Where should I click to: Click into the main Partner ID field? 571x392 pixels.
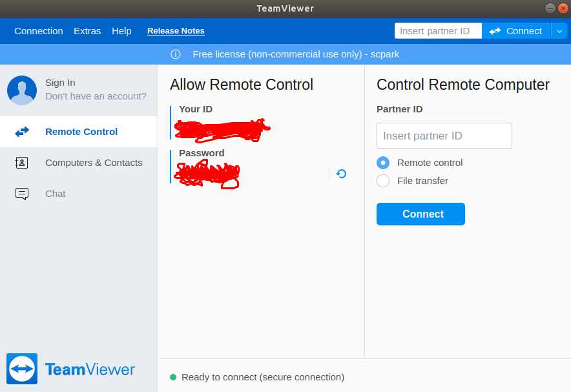tap(444, 136)
